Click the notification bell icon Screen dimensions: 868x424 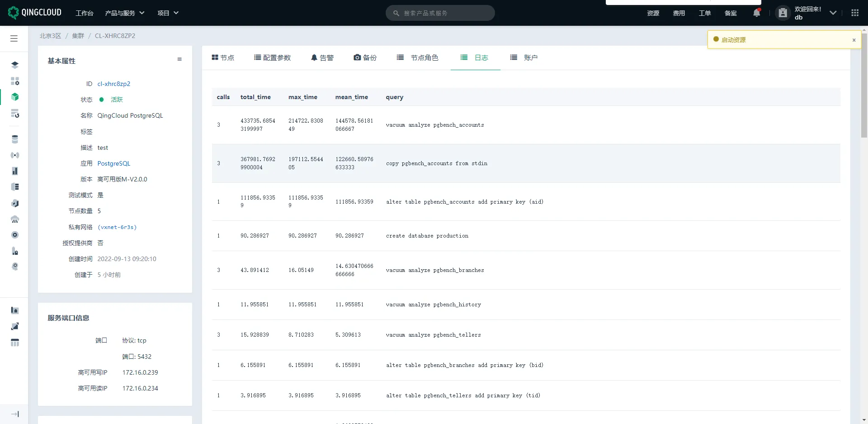tap(756, 13)
